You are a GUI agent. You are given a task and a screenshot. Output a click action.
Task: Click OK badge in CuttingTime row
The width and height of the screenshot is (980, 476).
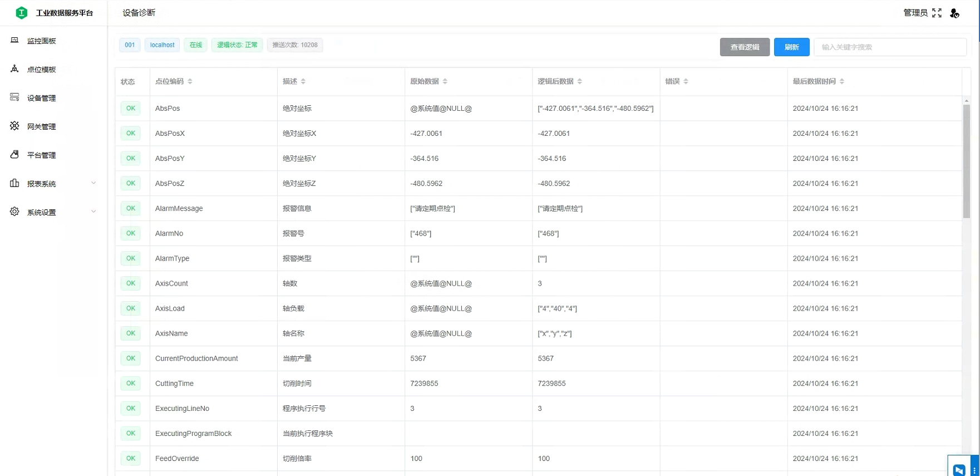pos(130,383)
